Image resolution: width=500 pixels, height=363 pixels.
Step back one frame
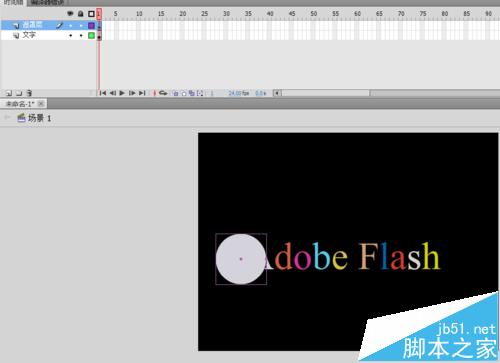113,93
